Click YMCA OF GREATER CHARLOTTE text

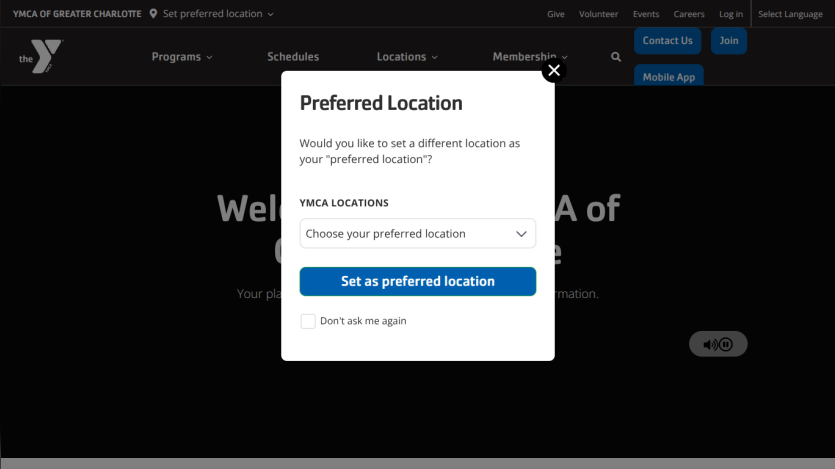77,14
